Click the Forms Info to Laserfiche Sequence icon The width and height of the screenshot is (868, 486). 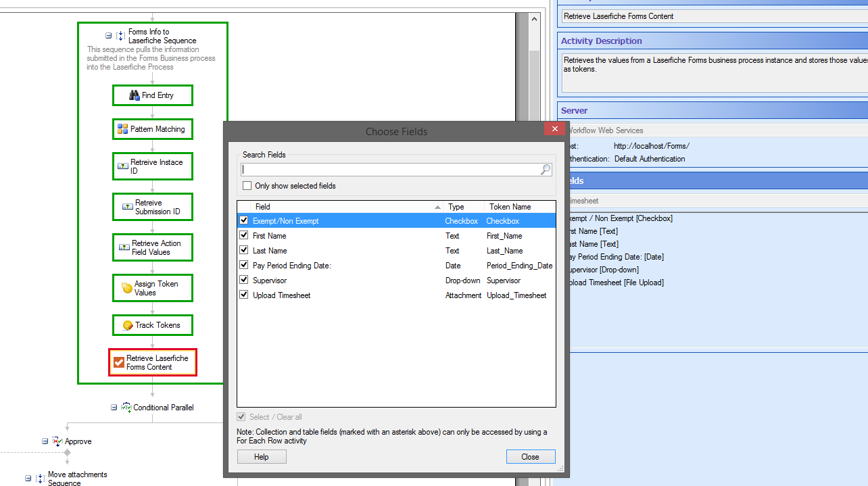pos(120,36)
